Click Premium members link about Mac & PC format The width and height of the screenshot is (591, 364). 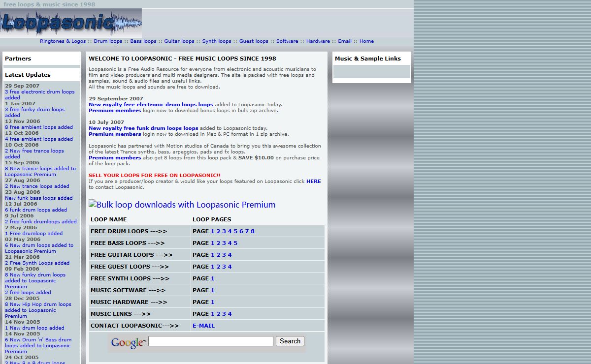coord(115,134)
